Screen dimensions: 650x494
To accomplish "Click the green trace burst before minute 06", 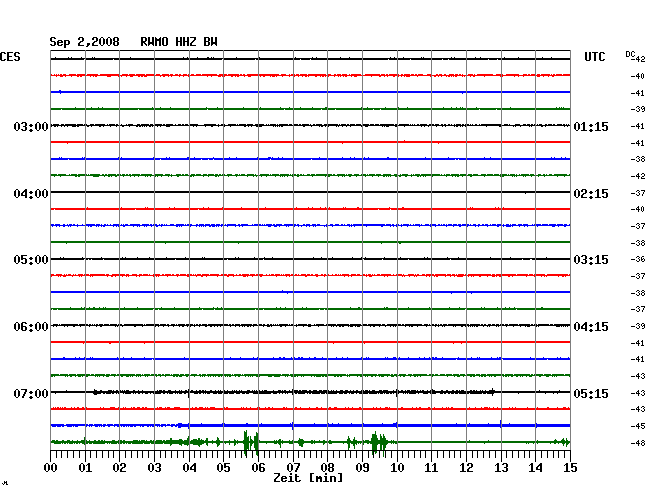I will 250,442.
